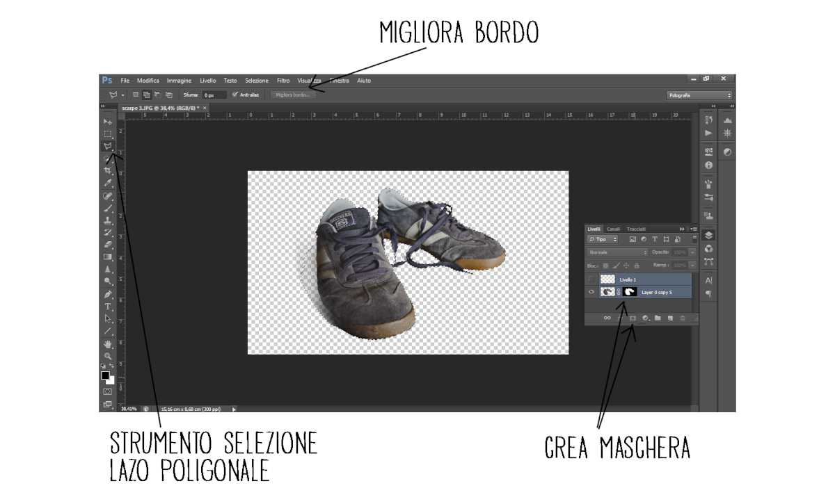The image size is (835, 504).
Task: Open the Layers panel flyout menu
Action: click(x=695, y=229)
